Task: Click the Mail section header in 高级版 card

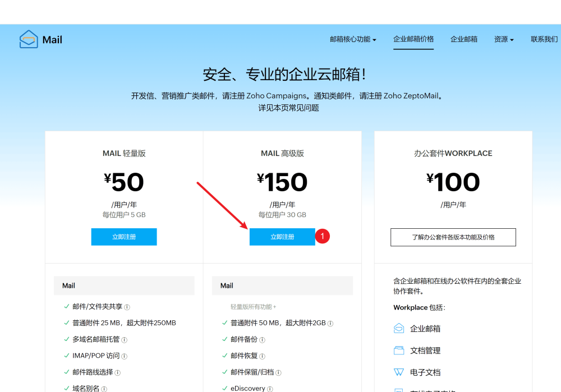Action: coord(282,285)
